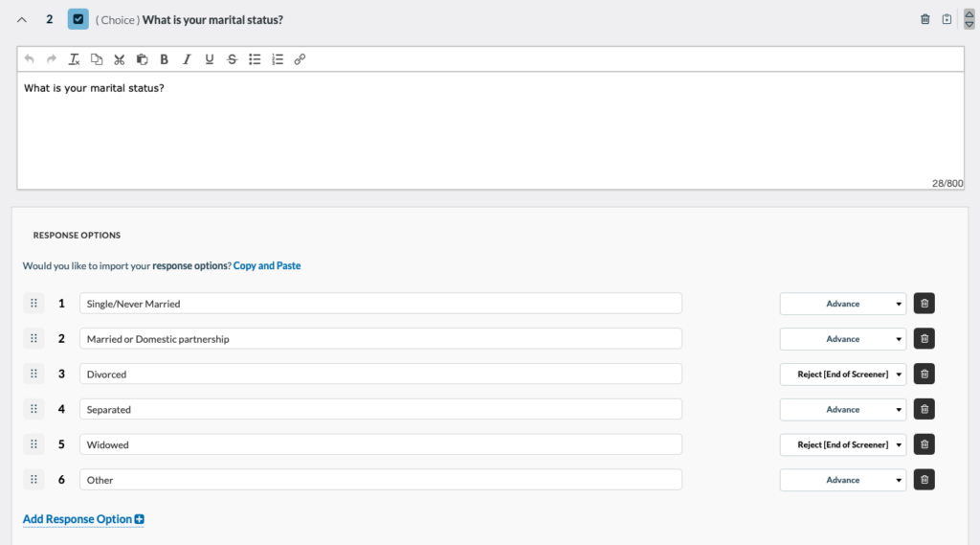
Task: Click drag handle for Separated option
Action: tap(33, 409)
